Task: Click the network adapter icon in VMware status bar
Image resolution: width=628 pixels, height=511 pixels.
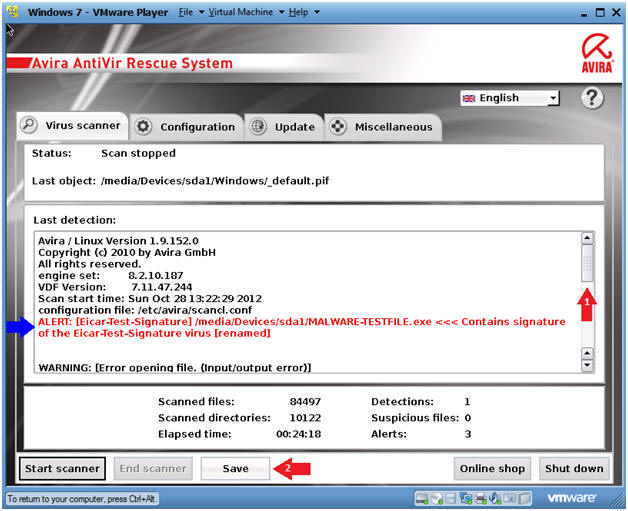Action: pyautogui.click(x=466, y=498)
